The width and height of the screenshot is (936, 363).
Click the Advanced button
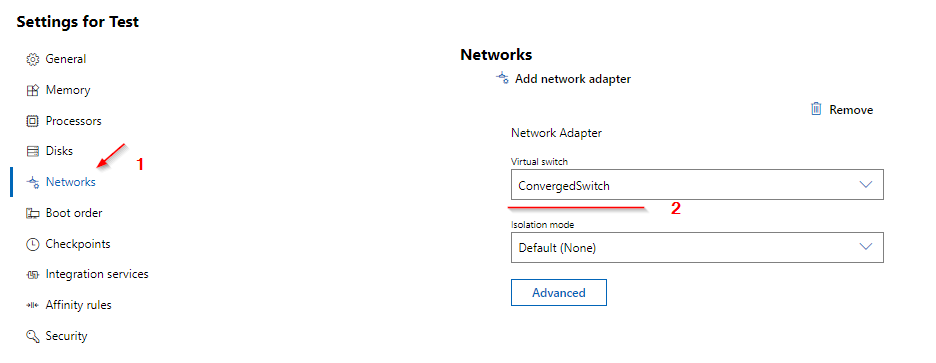[559, 293]
